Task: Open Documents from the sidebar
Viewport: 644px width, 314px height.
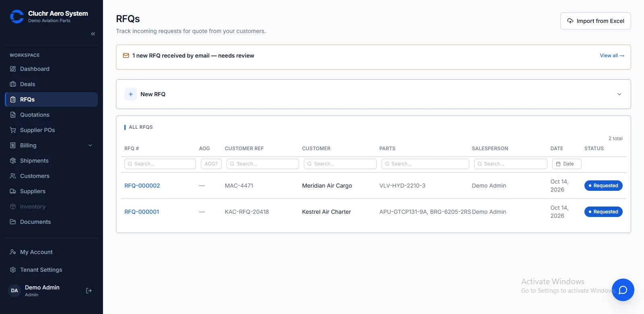Action: pyautogui.click(x=51, y=222)
